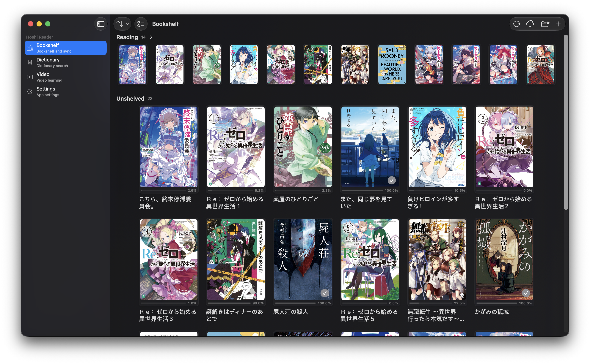Open the sort order dropdown
The width and height of the screenshot is (590, 364).
(122, 24)
